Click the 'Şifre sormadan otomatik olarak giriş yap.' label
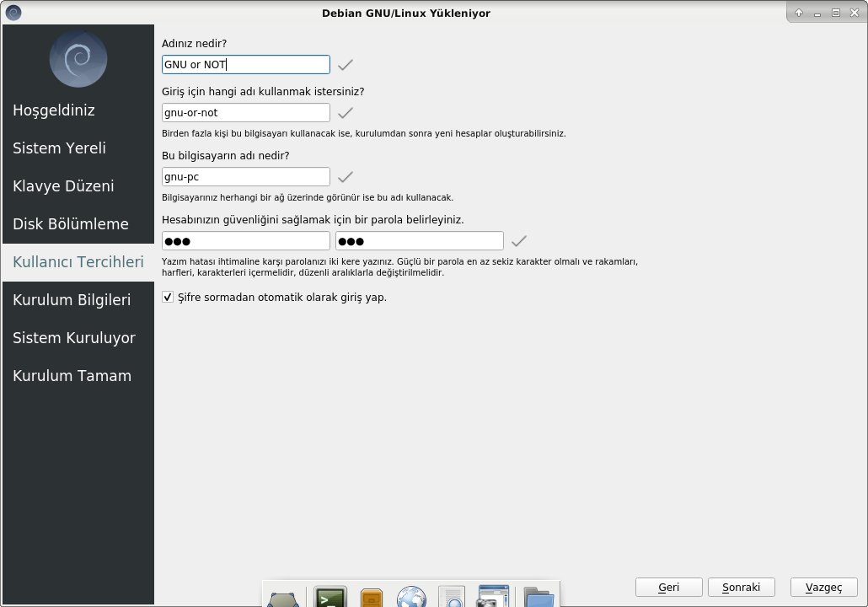The width and height of the screenshot is (868, 607). [282, 298]
